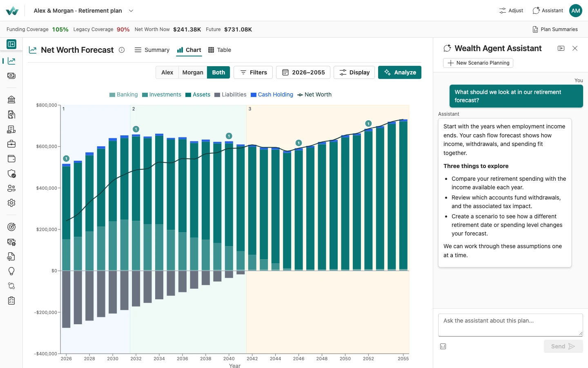Open the clipboard checklist sidebar icon
This screenshot has height=368, width=588.
pos(11,301)
